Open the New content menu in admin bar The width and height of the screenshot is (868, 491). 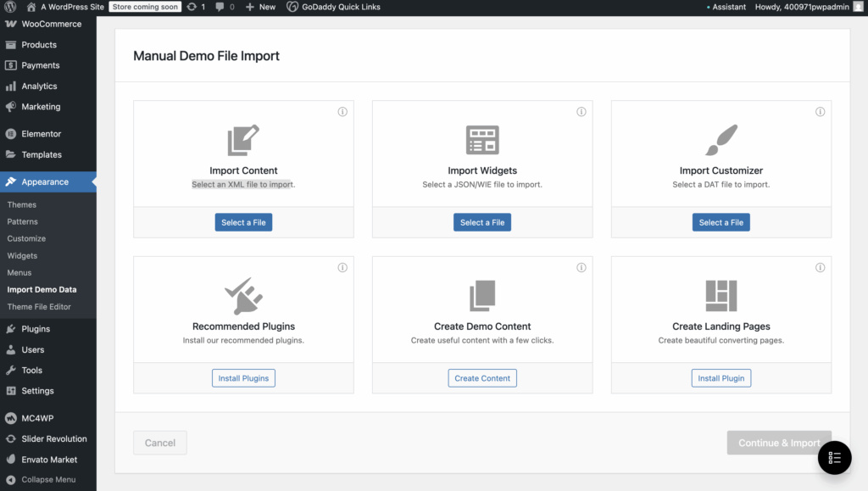pos(260,7)
